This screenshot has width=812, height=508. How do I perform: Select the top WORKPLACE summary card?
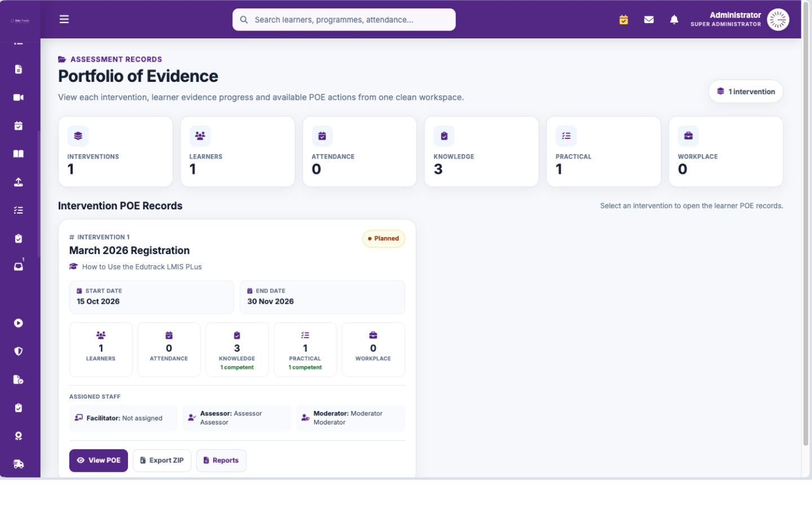[726, 151]
